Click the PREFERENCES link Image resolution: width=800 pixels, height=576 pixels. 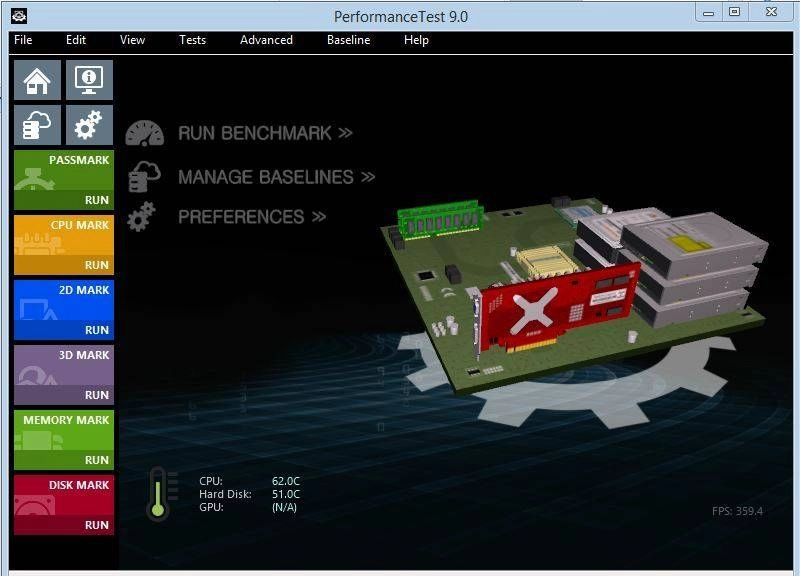pyautogui.click(x=252, y=217)
